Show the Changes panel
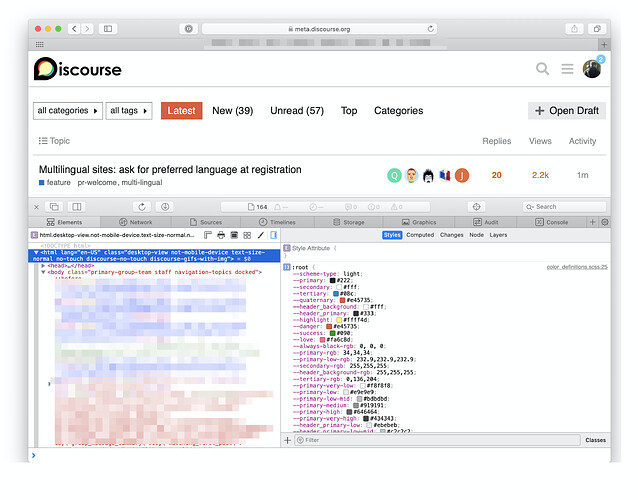This screenshot has height=500, width=638. 451,235
